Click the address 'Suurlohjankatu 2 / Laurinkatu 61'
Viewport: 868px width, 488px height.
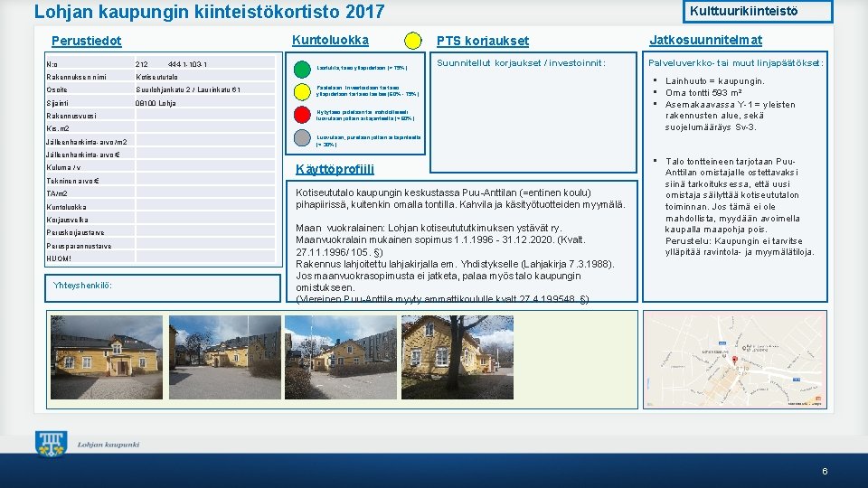pos(188,89)
